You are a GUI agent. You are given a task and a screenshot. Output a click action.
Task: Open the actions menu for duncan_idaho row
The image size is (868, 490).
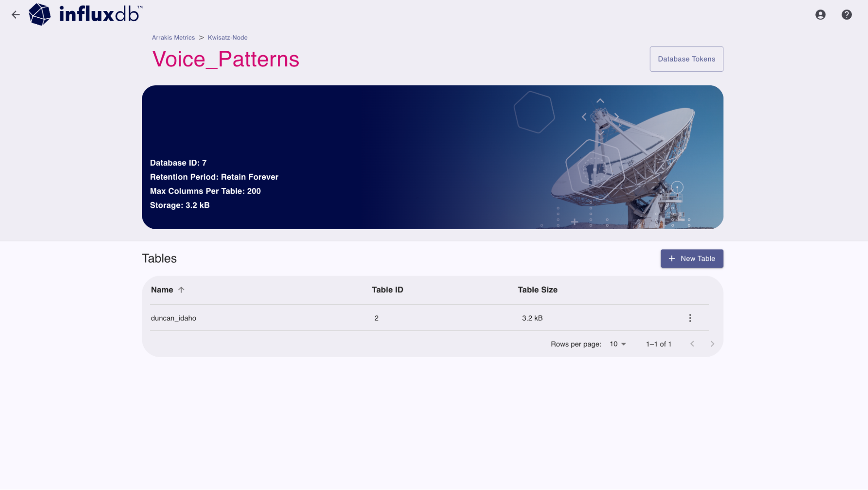(x=690, y=318)
